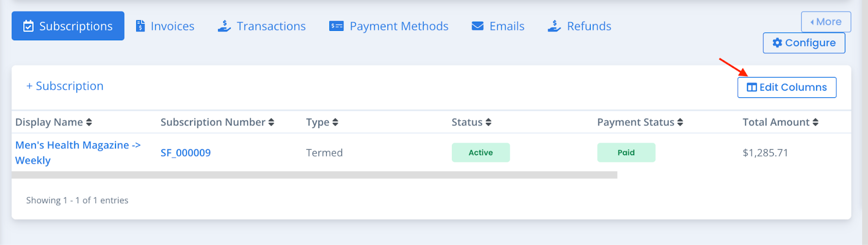Open the Subscriptions tab

(x=68, y=26)
